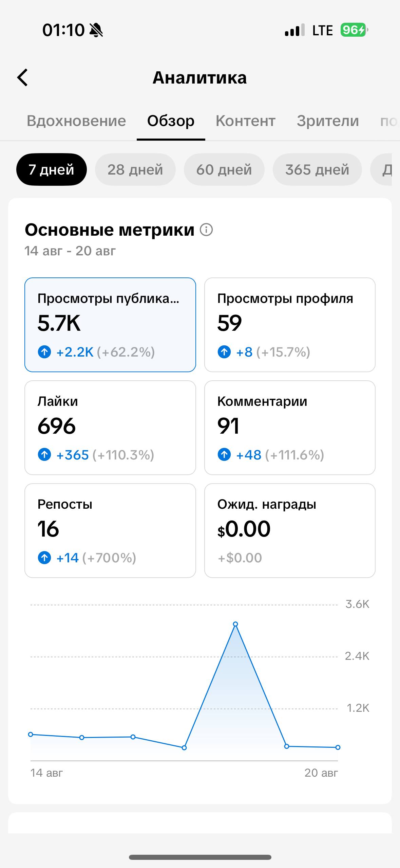
Task: Switch to the Вдохновение tab
Action: coord(76,121)
